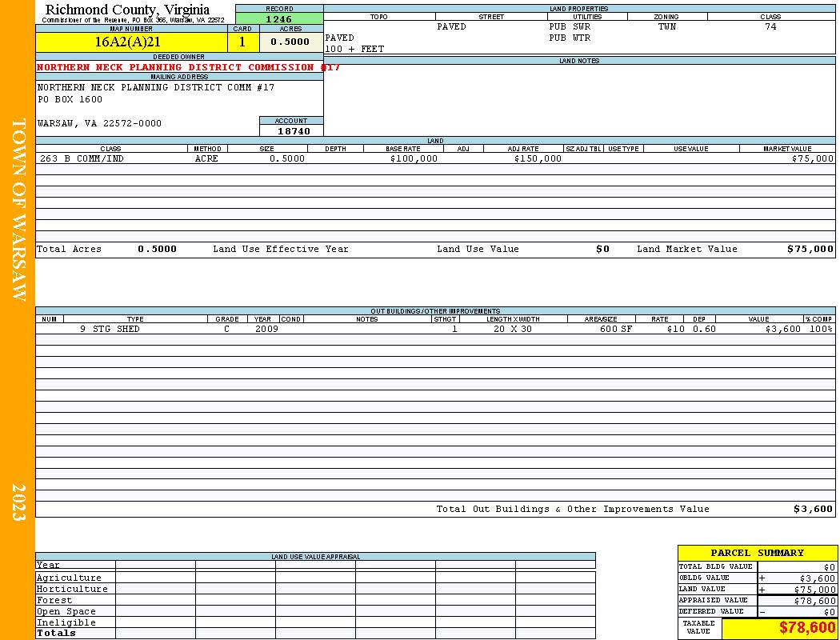840x640 pixels.
Task: Click the PO BOX 1600 mailing line
Action: [70, 99]
